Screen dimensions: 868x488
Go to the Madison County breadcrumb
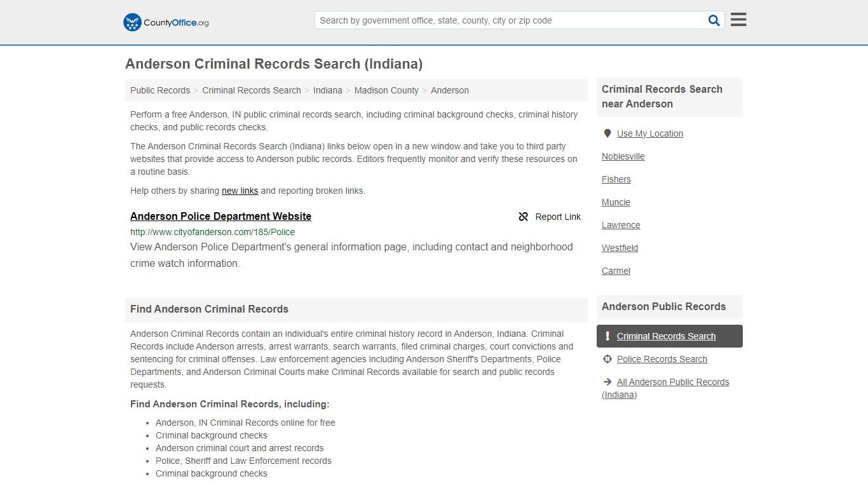386,90
